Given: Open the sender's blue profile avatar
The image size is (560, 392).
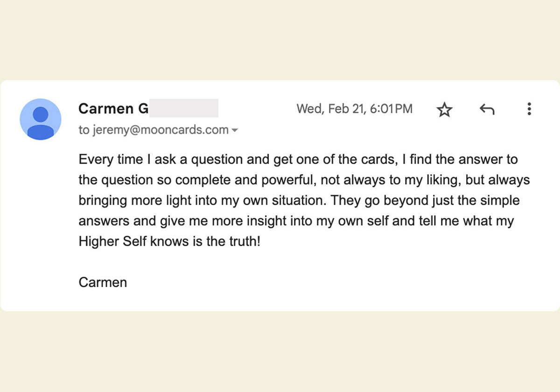Looking at the screenshot, I should point(41,119).
